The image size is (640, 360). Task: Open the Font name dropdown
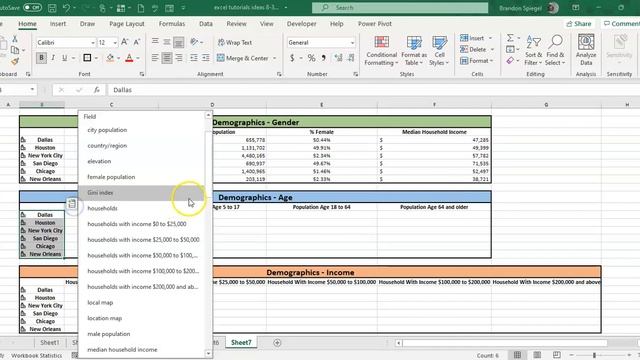93,42
